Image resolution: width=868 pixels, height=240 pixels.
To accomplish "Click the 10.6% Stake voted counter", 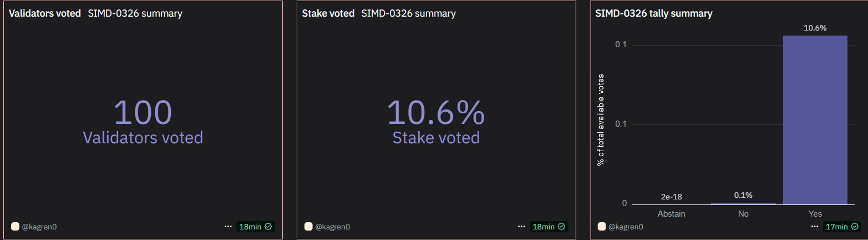I will (436, 122).
